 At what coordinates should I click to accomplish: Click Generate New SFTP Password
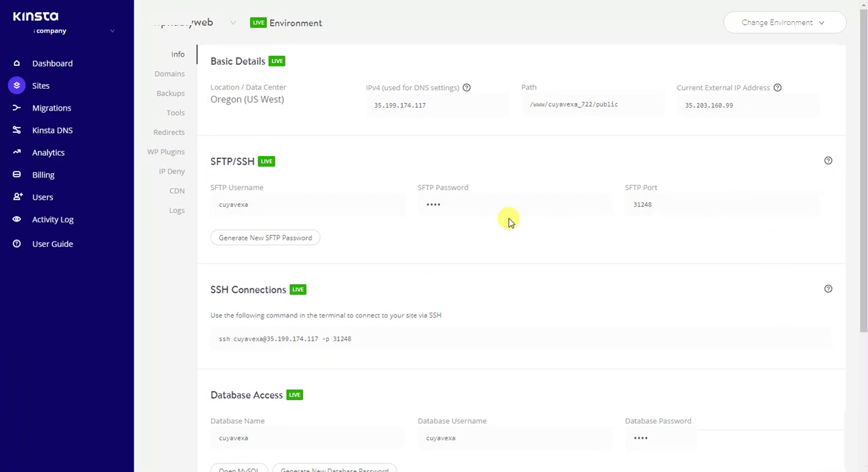[265, 237]
